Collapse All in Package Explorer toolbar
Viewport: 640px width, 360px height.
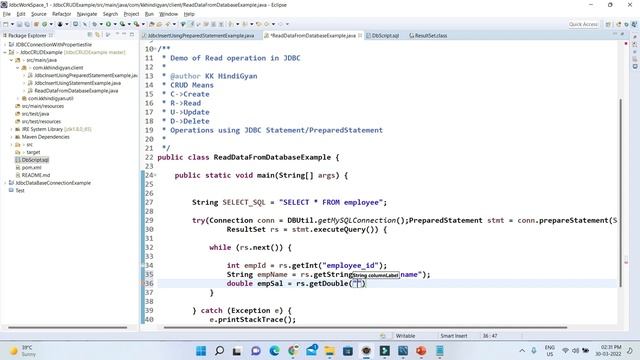click(x=90, y=36)
